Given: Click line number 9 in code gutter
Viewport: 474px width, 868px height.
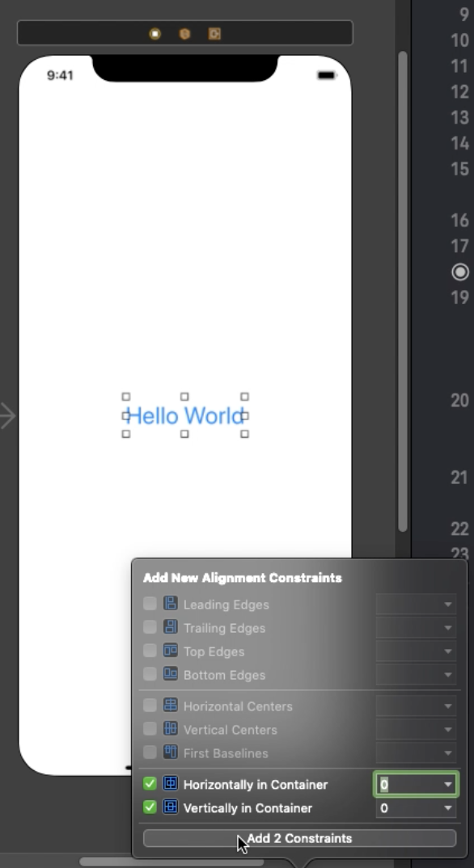Looking at the screenshot, I should click(x=464, y=15).
